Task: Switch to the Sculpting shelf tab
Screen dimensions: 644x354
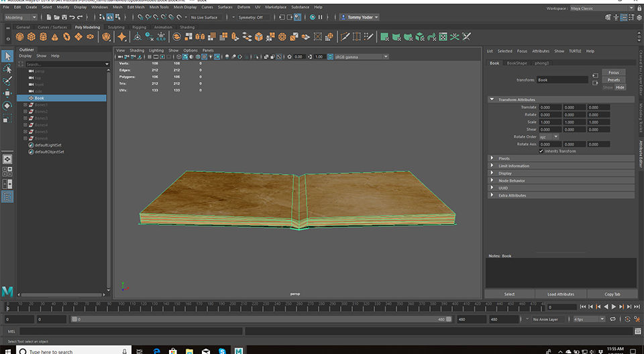Action: pyautogui.click(x=116, y=28)
